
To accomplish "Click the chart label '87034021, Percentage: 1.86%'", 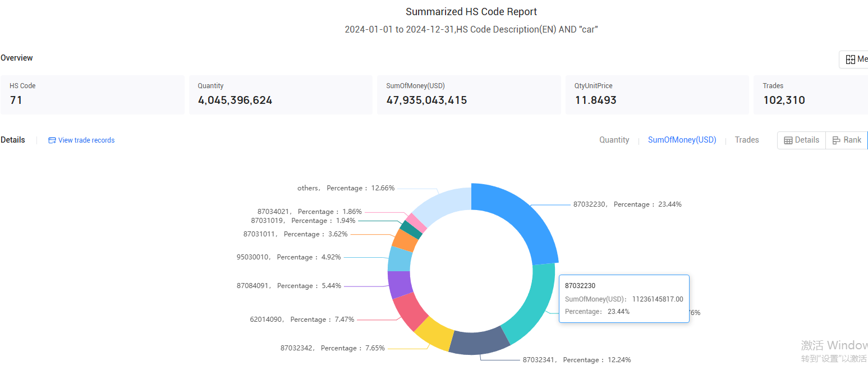I will pyautogui.click(x=310, y=212).
